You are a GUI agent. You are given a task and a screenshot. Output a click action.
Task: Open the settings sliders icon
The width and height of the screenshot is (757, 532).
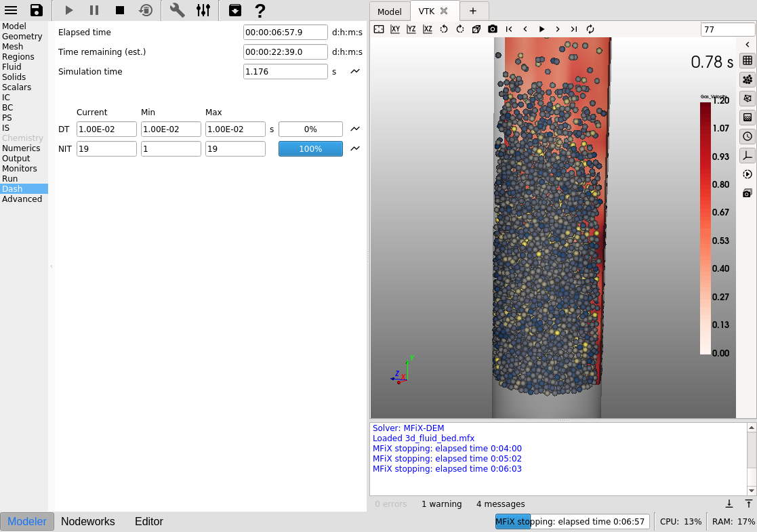(203, 10)
